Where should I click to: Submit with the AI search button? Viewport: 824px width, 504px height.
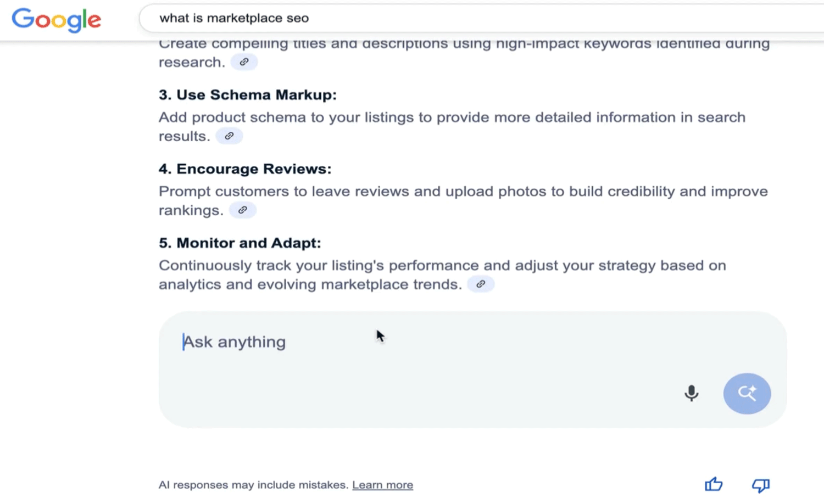747,393
